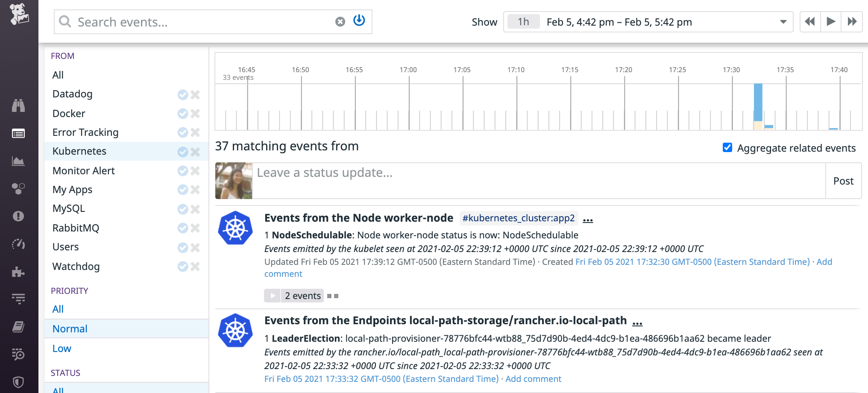This screenshot has width=868, height=393.
Task: Click the export icon in the search bar
Action: [x=359, y=21]
